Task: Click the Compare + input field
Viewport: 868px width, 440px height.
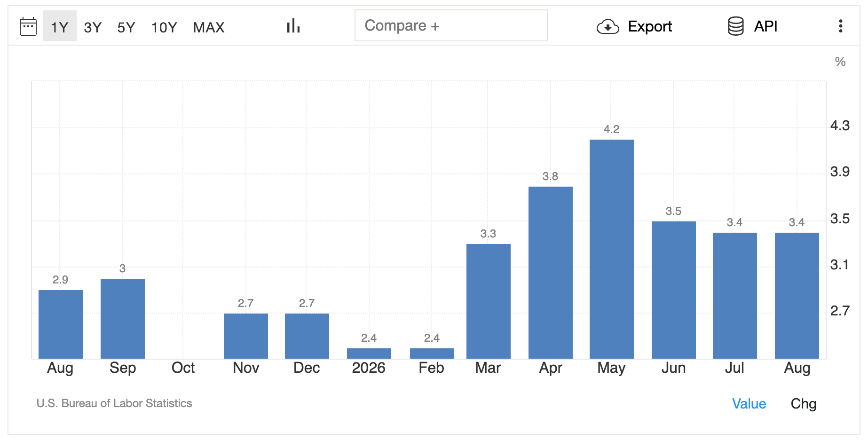Action: [451, 25]
